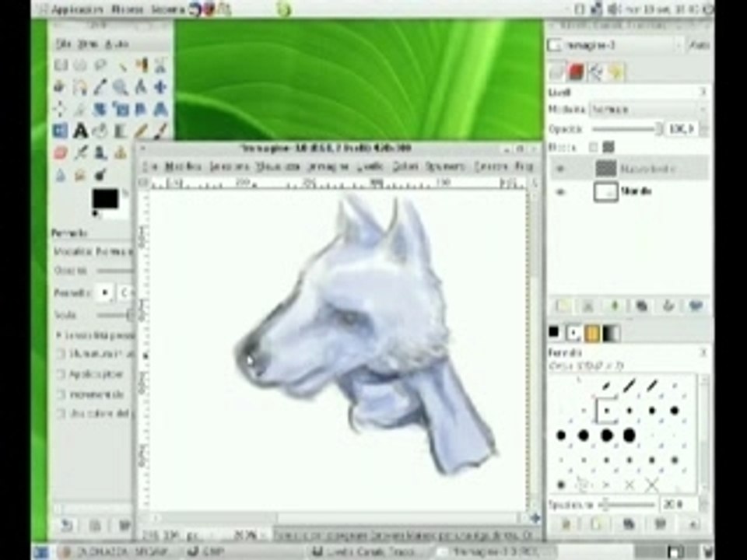Hide the top layer via its eye icon
Screen dimensions: 747x560
tap(560, 169)
